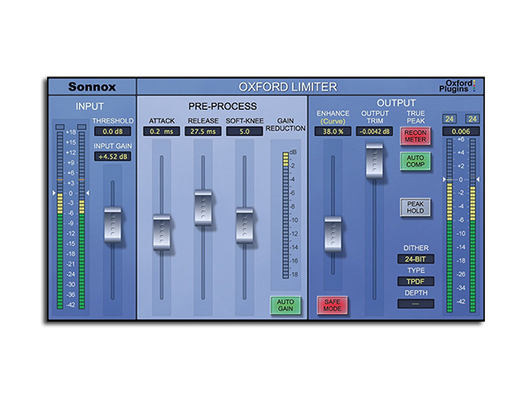532x399 pixels.
Task: Click the right input meter 0 dB arrow
Action: pos(88,192)
